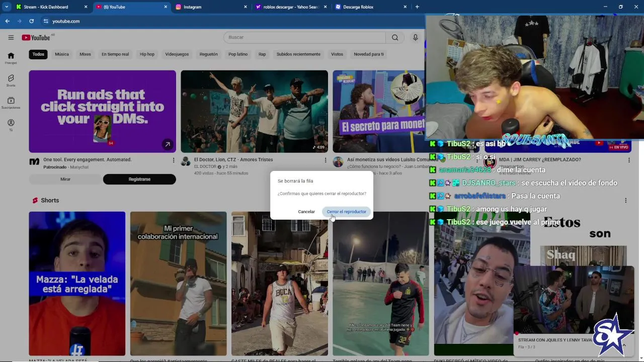Open the Tú profile sidebar item
The image size is (644, 362).
tap(11, 125)
